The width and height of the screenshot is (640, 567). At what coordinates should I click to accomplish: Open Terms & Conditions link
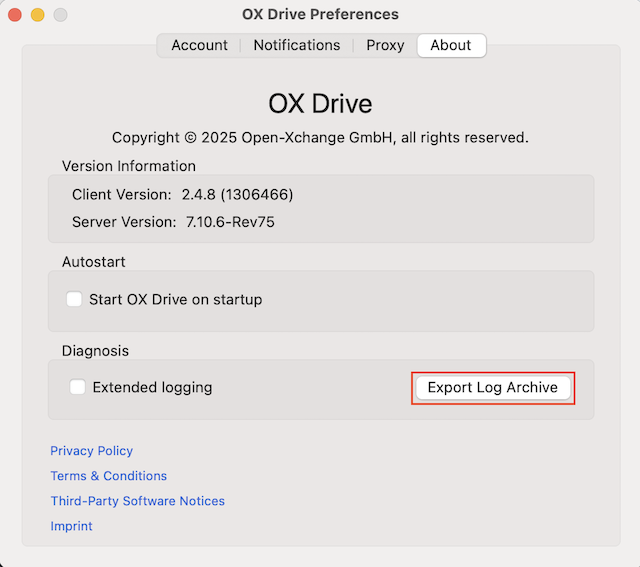click(x=109, y=476)
